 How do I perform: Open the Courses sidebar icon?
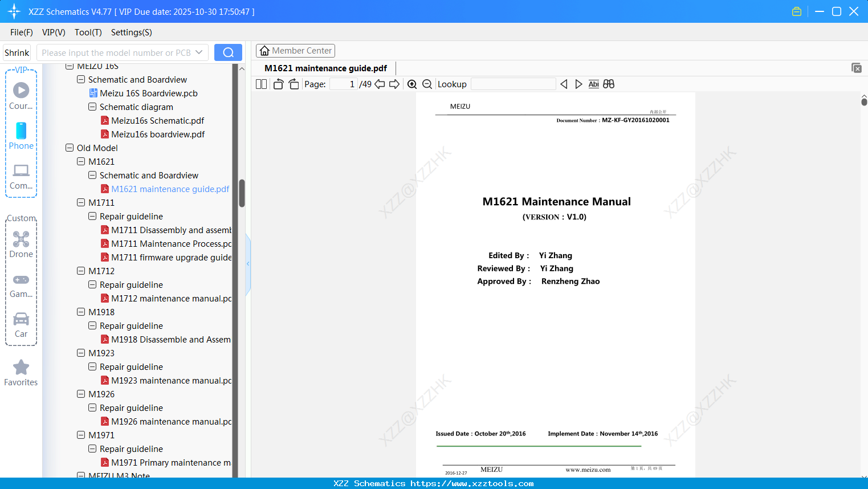point(21,96)
